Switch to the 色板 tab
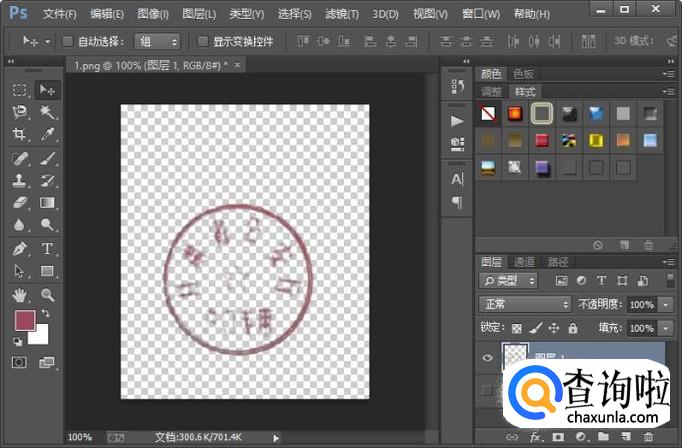Screen dimensions: 682x448 pos(523,74)
